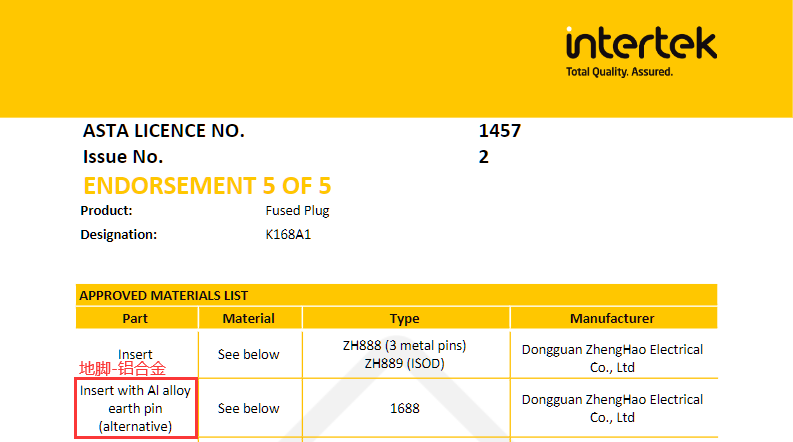Select the type cell showing 1688
Image resolution: width=793 pixels, height=442 pixels.
[404, 409]
